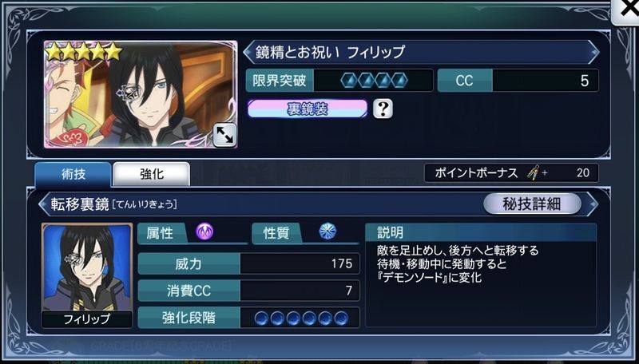Tap the first limit break crystal

349,81
